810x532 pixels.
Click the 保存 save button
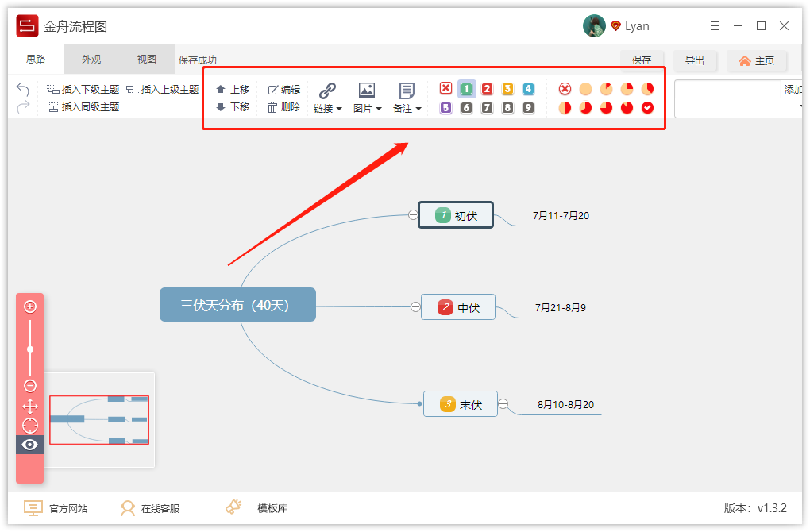tap(642, 60)
